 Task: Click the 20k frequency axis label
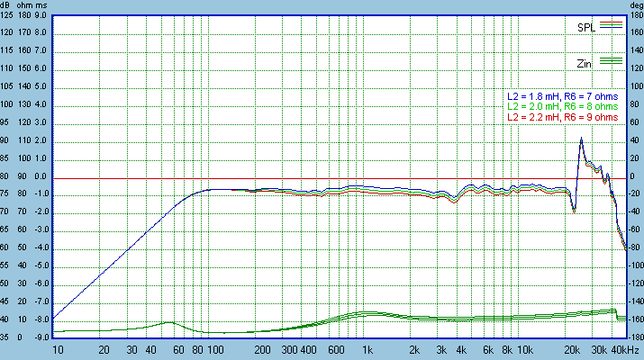[569, 349]
